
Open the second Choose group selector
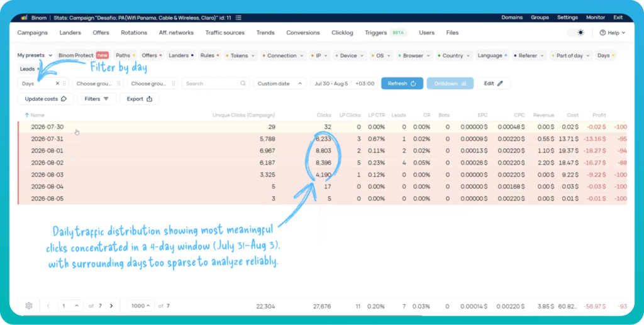[97, 84]
